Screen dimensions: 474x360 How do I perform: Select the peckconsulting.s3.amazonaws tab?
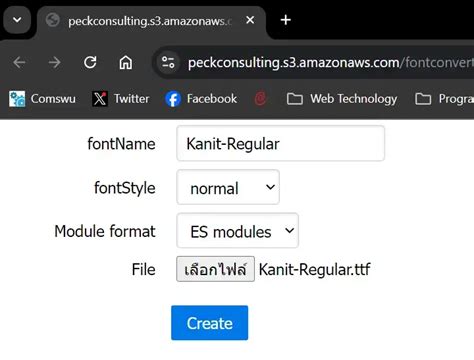point(150,21)
